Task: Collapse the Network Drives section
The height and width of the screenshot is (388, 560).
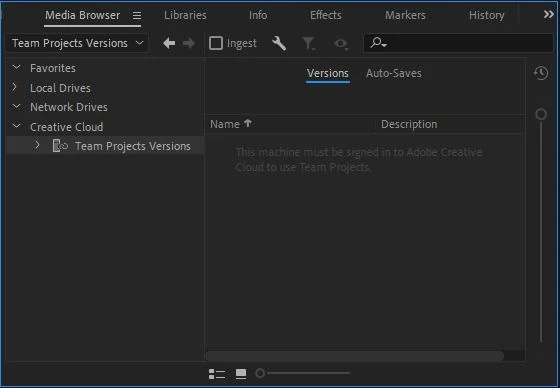Action: [x=16, y=106]
